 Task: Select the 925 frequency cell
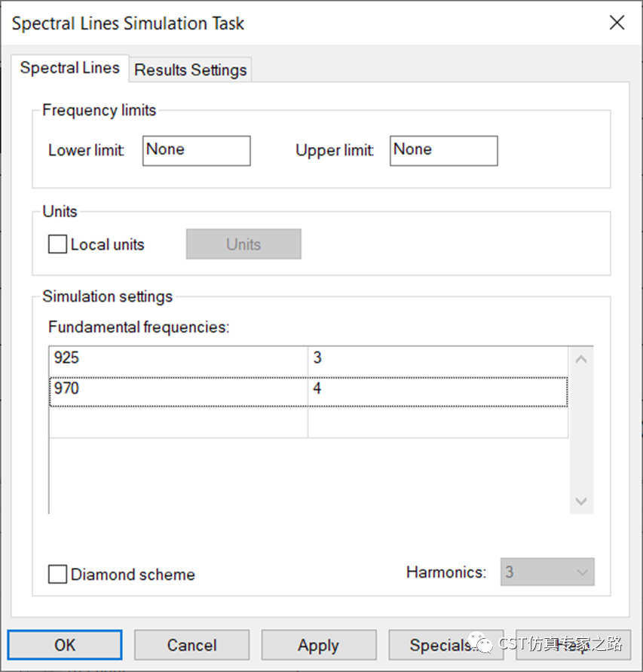click(178, 358)
